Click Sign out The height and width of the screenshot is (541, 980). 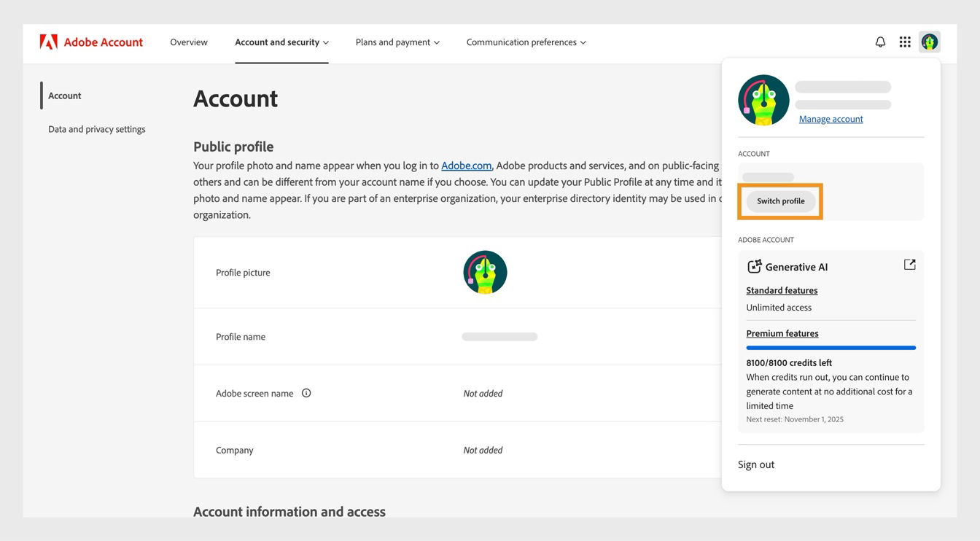click(x=756, y=463)
